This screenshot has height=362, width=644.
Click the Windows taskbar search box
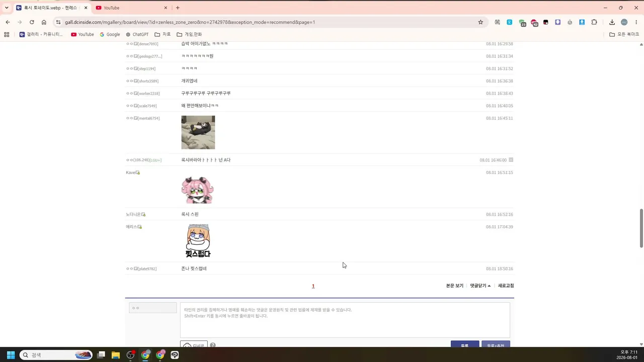[56, 355]
